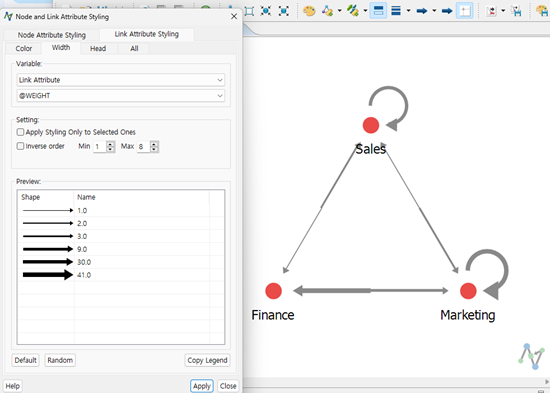
Task: Click the Marketing node red circle
Action: click(x=468, y=291)
